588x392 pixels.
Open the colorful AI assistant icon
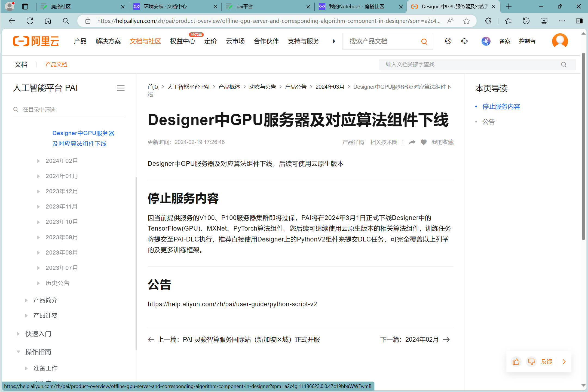click(x=486, y=41)
